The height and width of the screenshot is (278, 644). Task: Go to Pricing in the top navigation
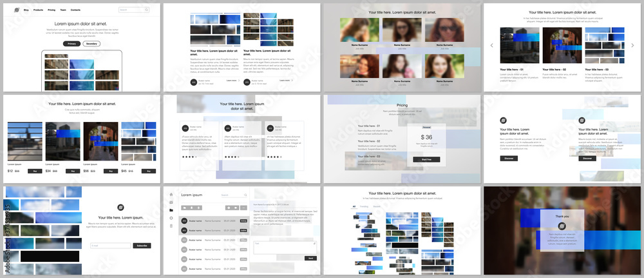(x=52, y=10)
